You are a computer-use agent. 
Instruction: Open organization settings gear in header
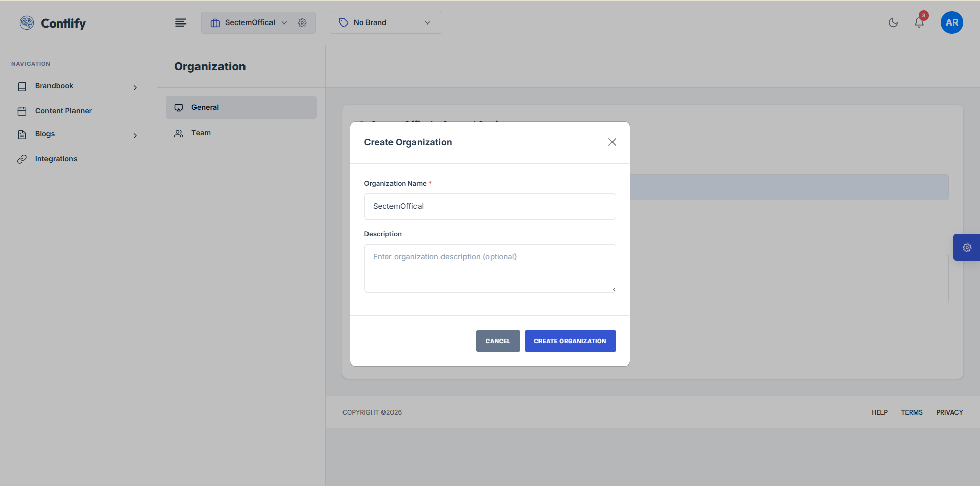[x=302, y=23]
